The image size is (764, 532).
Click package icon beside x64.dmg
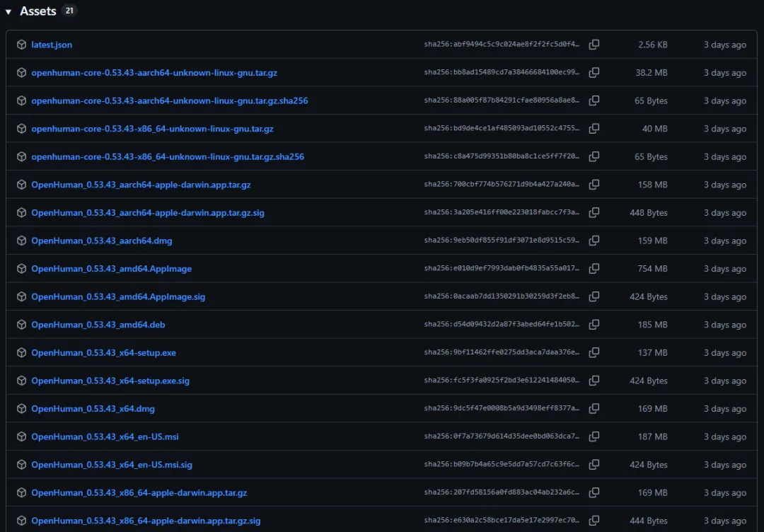point(21,409)
